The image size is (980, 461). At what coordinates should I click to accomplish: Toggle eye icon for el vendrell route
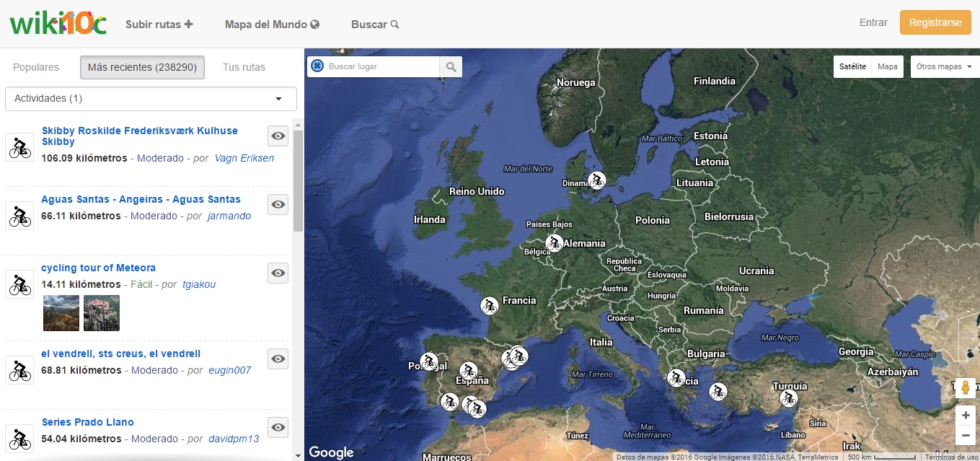[x=278, y=359]
